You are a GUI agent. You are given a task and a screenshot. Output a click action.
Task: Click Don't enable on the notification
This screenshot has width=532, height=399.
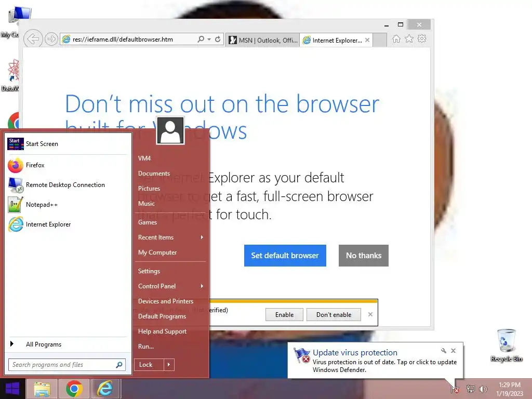point(334,315)
